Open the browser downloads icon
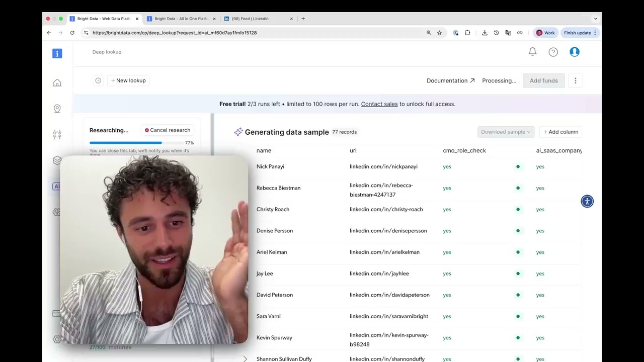This screenshot has width=644, height=362. [x=485, y=33]
